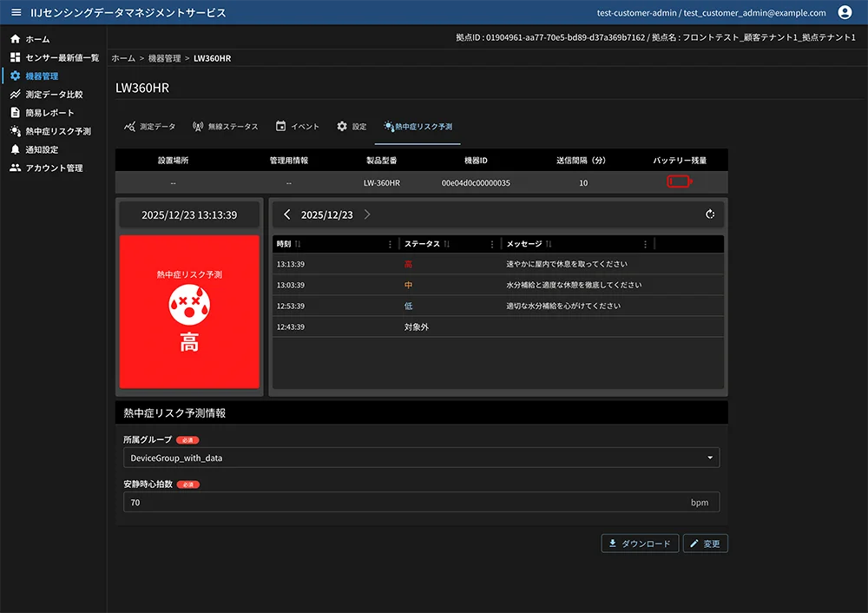The image size is (868, 613).
Task: Open the column options menu for ステータス
Action: pyautogui.click(x=492, y=244)
